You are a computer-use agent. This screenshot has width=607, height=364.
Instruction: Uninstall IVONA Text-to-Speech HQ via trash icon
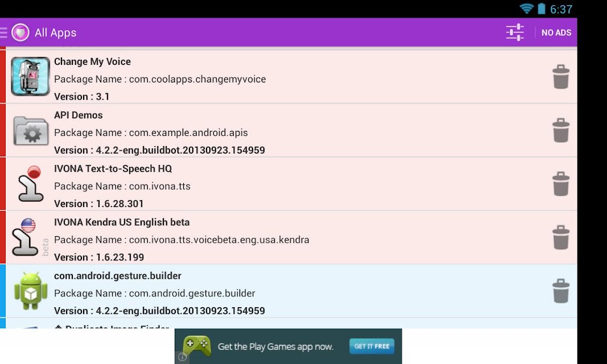click(560, 184)
